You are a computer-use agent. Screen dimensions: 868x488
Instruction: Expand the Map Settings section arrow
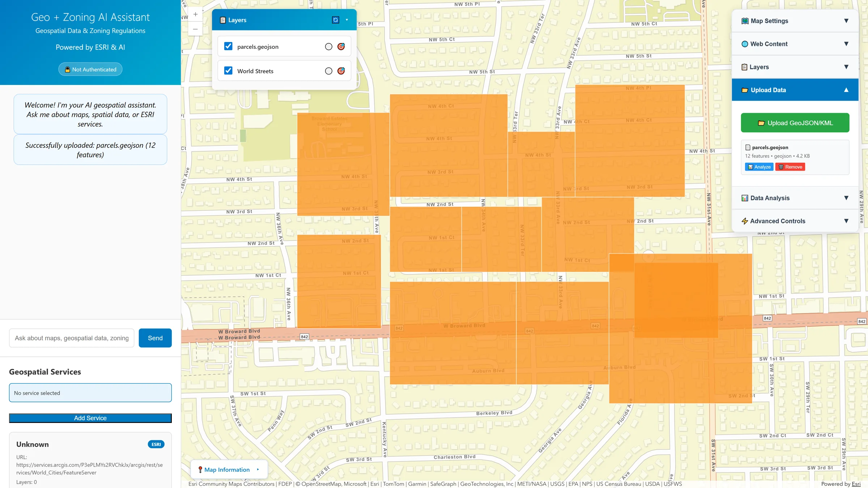tap(846, 21)
